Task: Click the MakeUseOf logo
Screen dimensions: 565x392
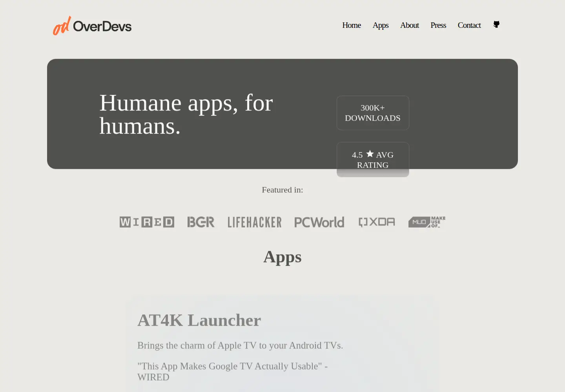Action: 427,222
